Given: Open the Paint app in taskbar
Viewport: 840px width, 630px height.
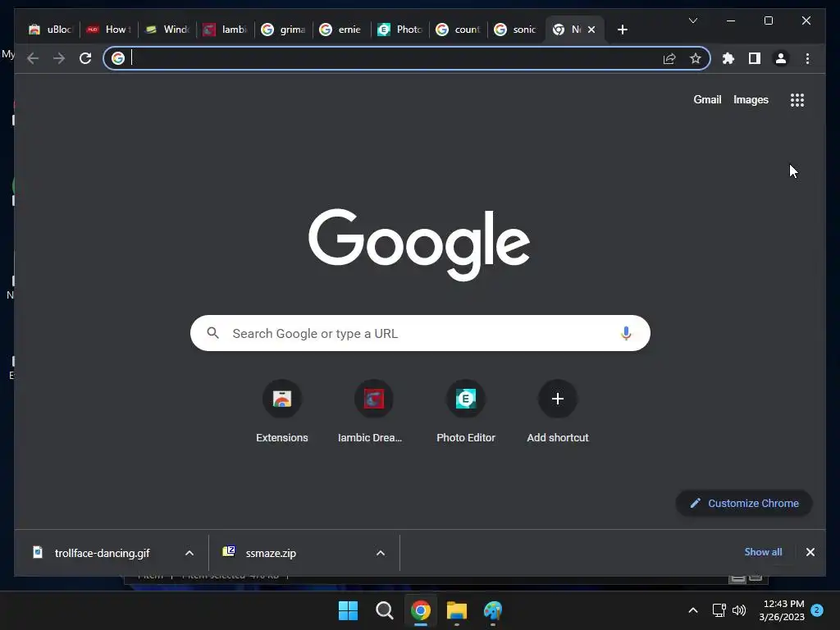Looking at the screenshot, I should click(493, 610).
